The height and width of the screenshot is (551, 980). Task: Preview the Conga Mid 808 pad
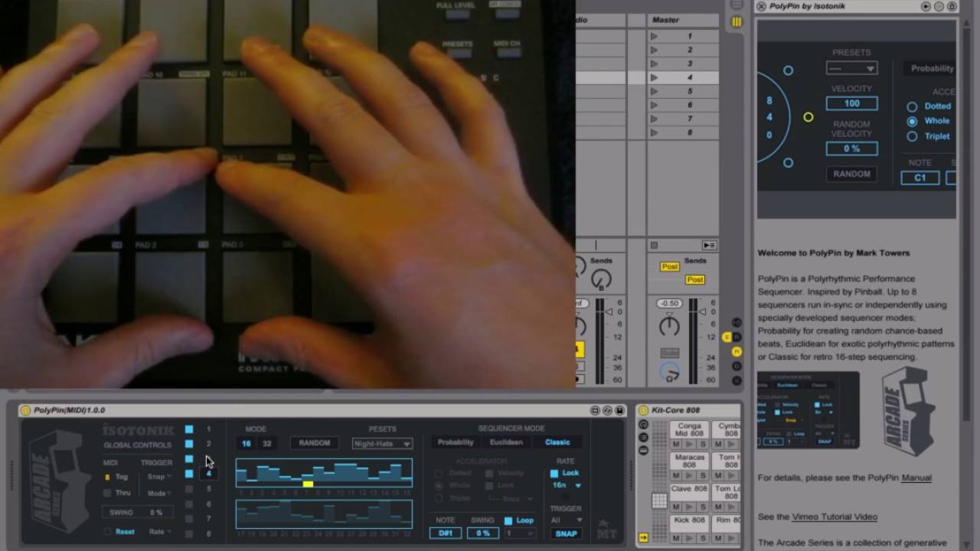pos(689,444)
